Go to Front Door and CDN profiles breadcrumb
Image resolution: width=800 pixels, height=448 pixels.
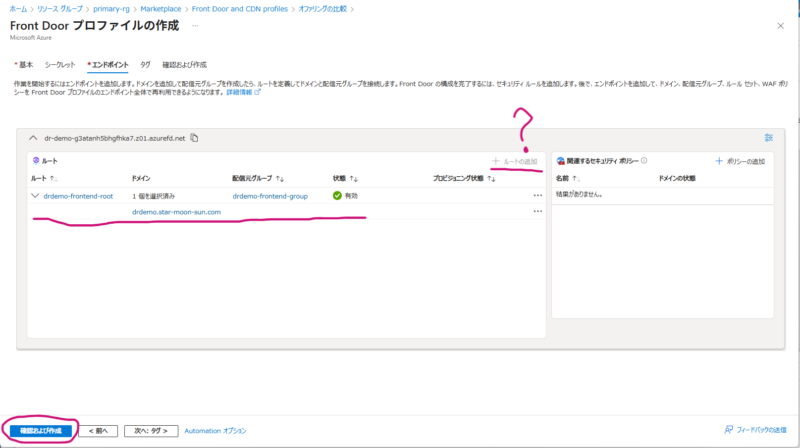(x=240, y=9)
